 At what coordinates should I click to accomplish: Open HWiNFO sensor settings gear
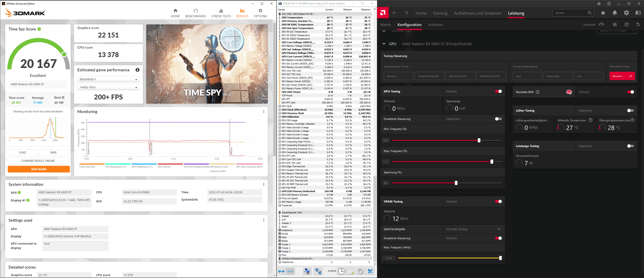360,271
